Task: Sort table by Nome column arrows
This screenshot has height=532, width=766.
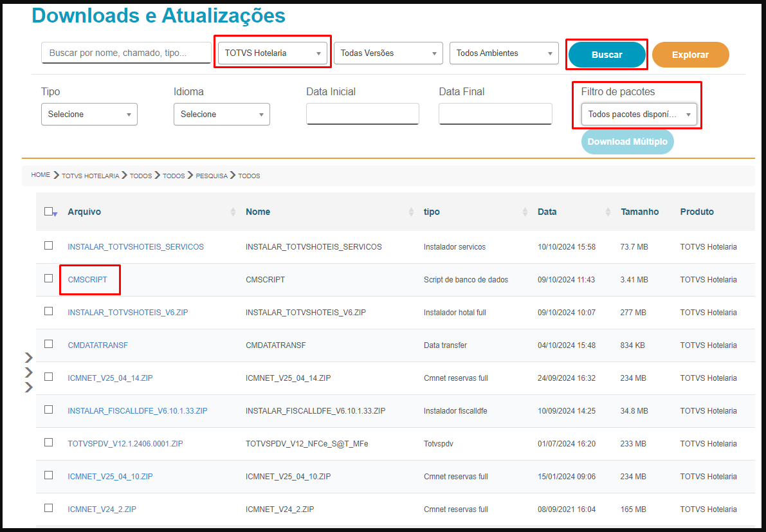Action: click(x=411, y=212)
